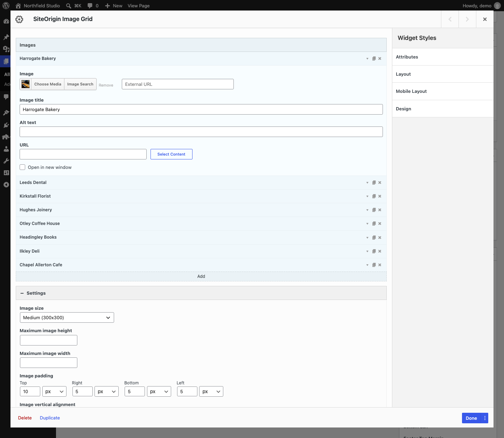Delete the Harrogate Bakery image row
Viewport: 504px width, 438px height.
tap(380, 59)
